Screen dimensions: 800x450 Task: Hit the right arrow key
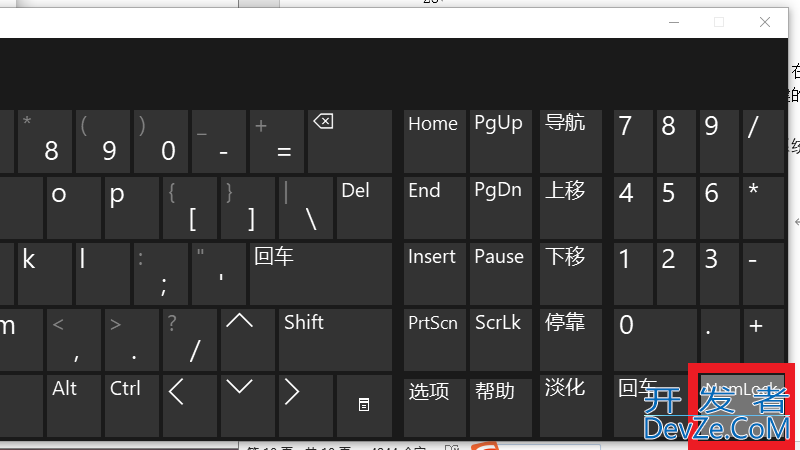tap(306, 406)
